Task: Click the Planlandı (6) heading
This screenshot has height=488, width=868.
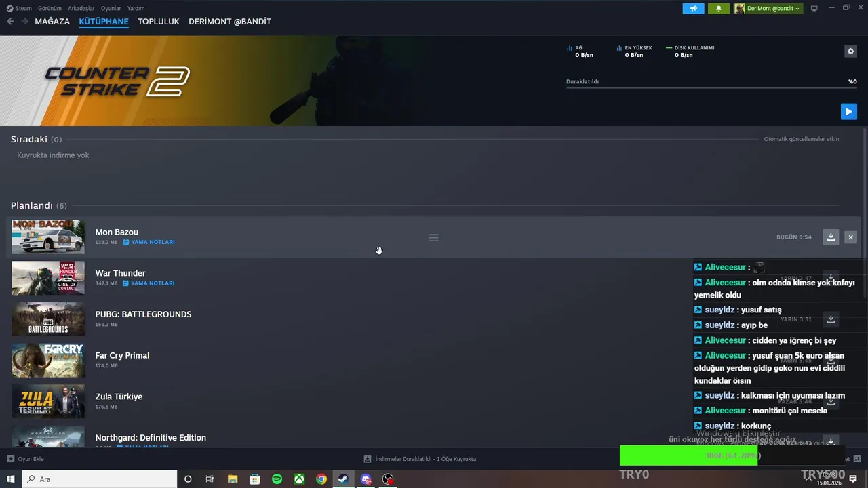Action: click(39, 205)
